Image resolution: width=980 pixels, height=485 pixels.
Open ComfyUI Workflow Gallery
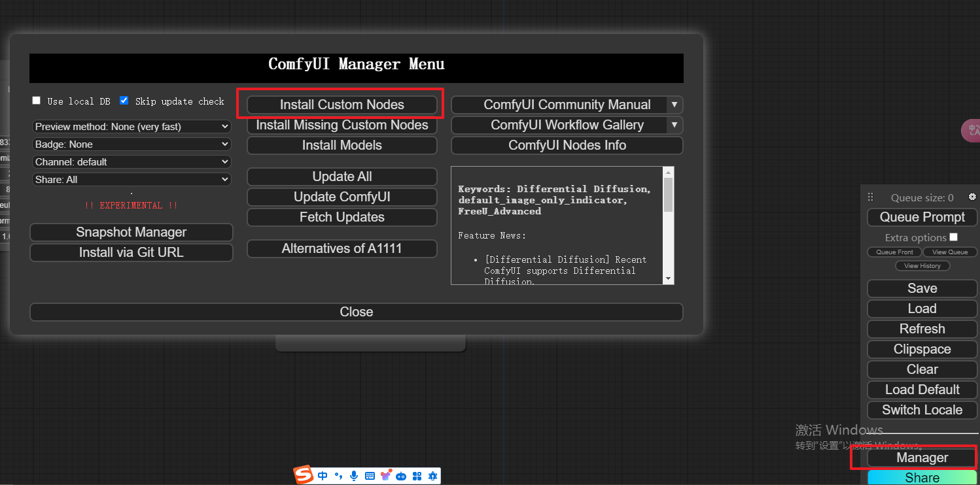pos(567,125)
